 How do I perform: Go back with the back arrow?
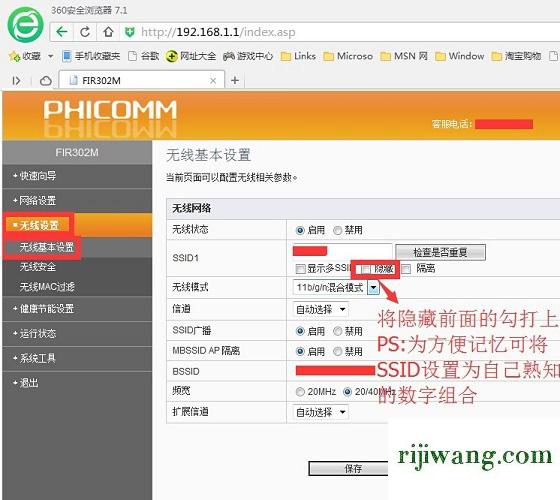pyautogui.click(x=62, y=32)
